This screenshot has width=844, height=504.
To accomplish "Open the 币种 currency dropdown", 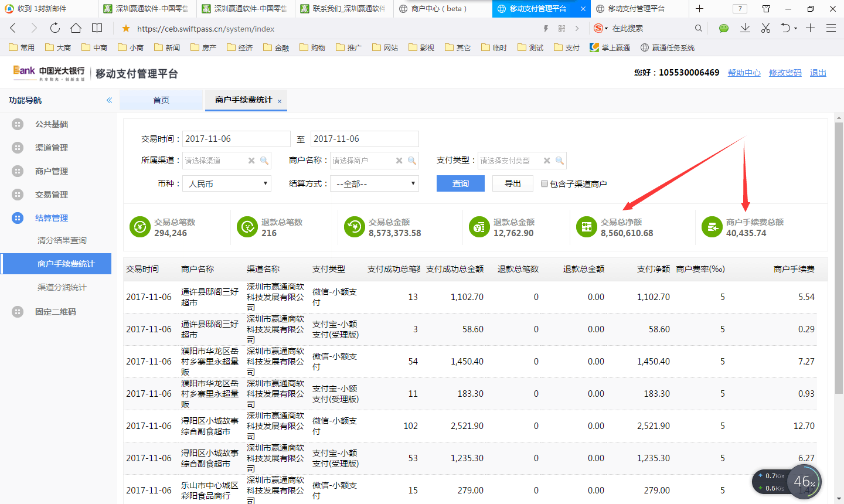I will 227,183.
